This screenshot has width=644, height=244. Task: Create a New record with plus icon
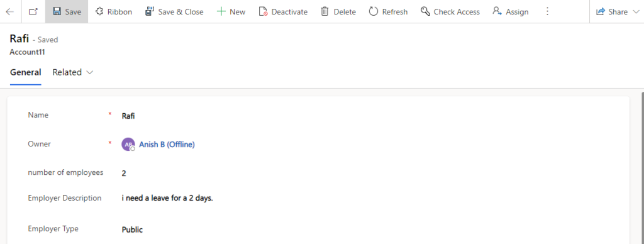[231, 11]
